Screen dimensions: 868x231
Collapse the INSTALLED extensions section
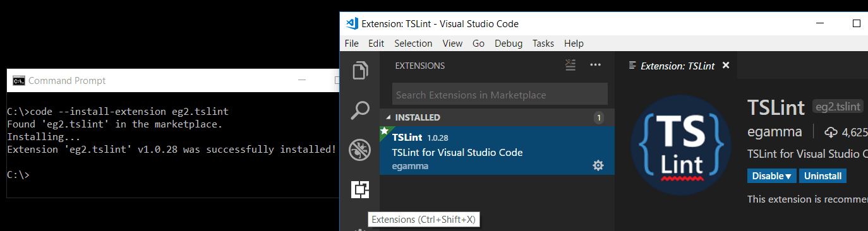497,117
